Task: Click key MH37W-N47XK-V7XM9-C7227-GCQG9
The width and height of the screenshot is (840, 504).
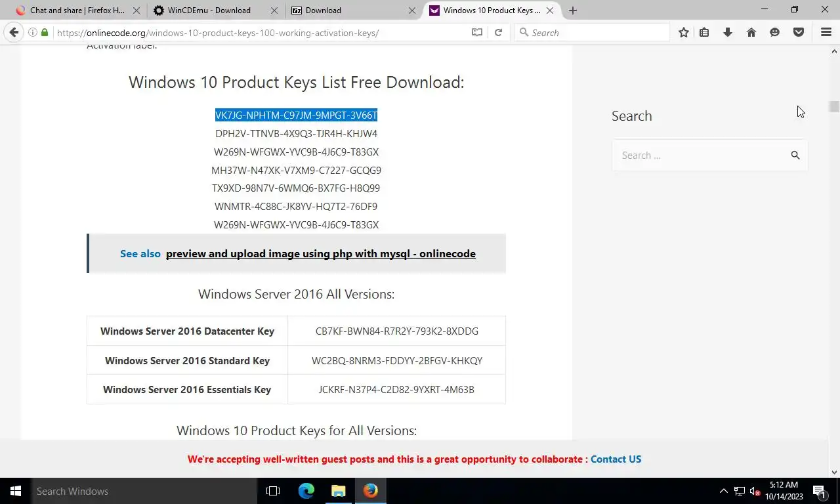Action: pos(296,171)
